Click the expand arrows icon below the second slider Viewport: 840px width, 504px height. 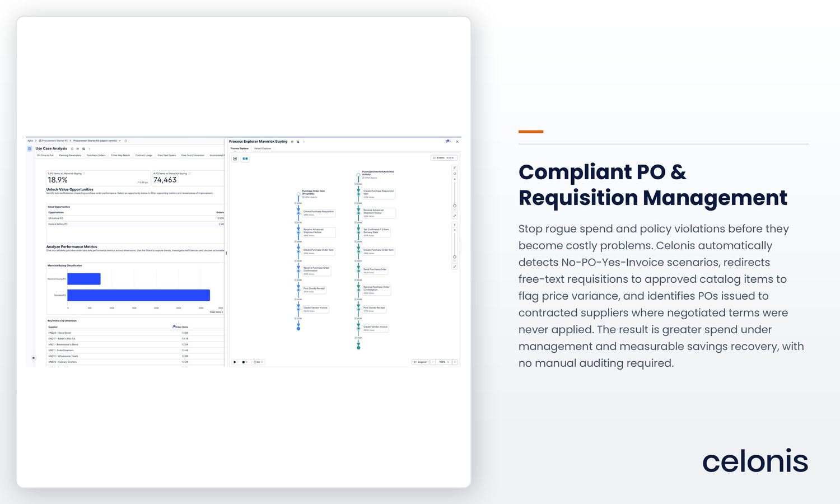tap(455, 267)
